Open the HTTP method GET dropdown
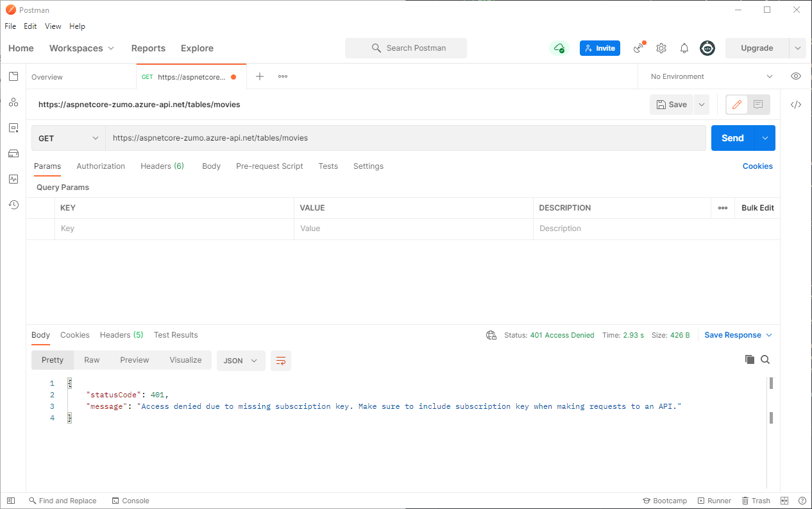Screen dimensions: 812x509 coord(69,138)
